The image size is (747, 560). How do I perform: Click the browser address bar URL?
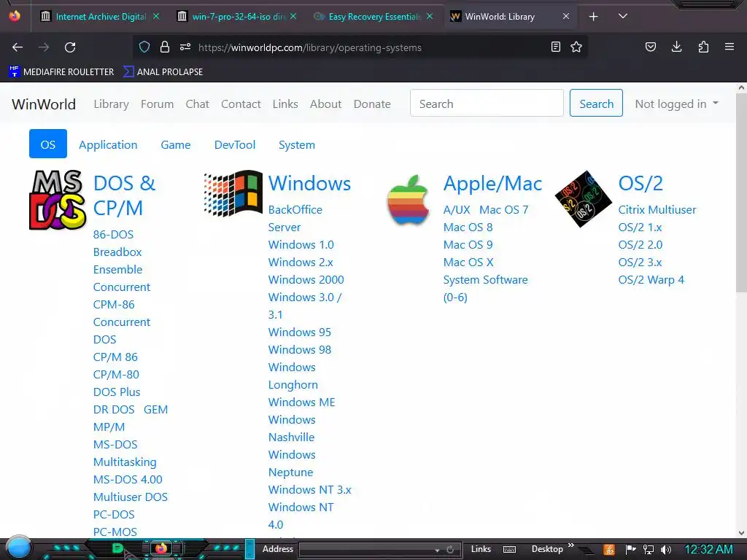point(309,47)
